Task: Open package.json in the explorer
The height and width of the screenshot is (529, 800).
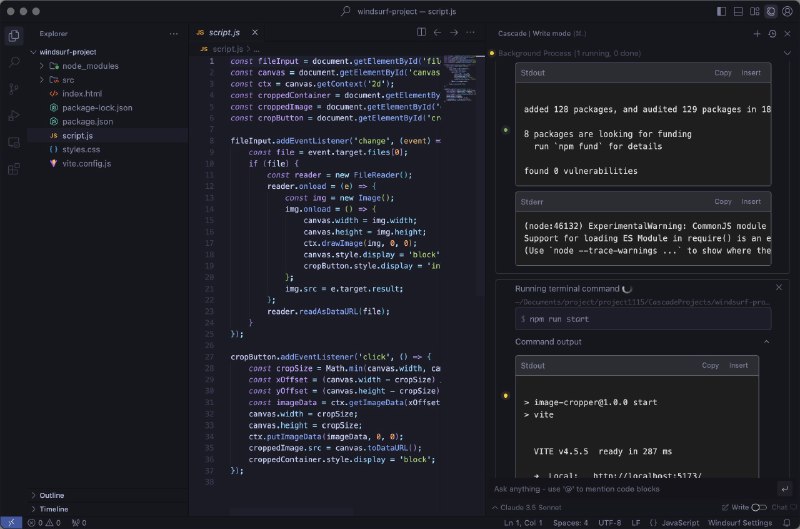Action: (88, 121)
